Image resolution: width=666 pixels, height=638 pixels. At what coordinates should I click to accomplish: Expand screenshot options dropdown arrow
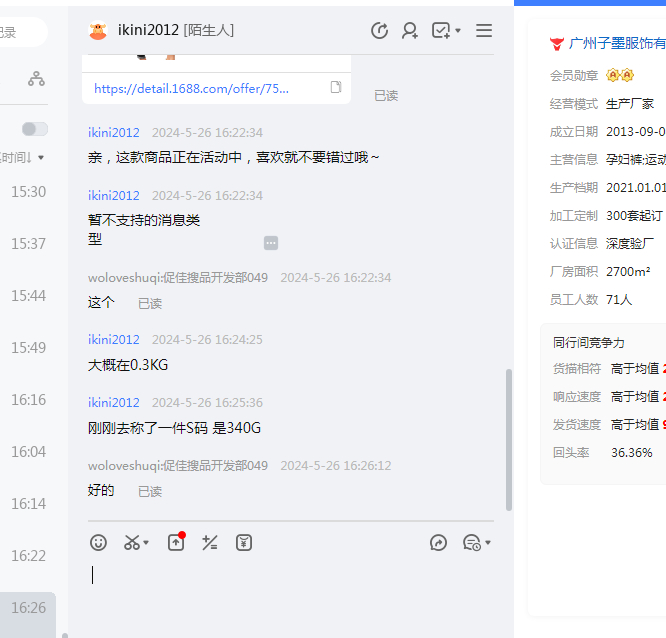coord(146,542)
